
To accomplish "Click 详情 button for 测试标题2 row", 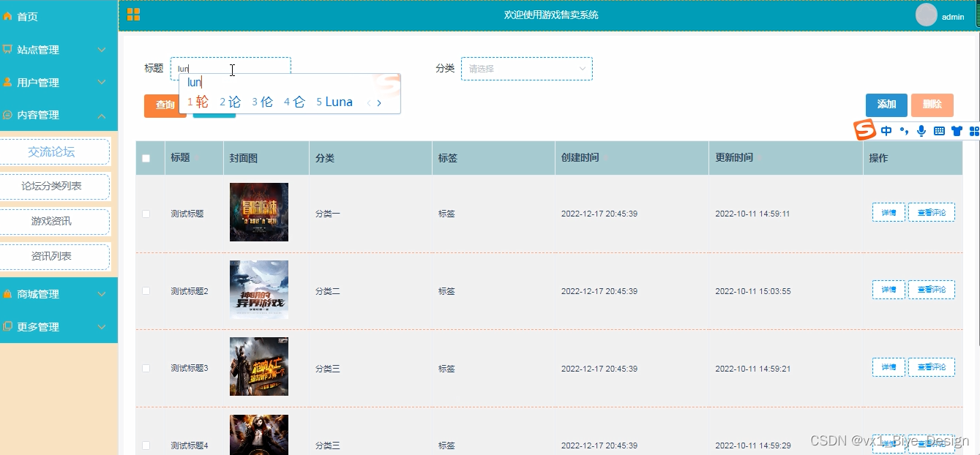I will pyautogui.click(x=889, y=290).
